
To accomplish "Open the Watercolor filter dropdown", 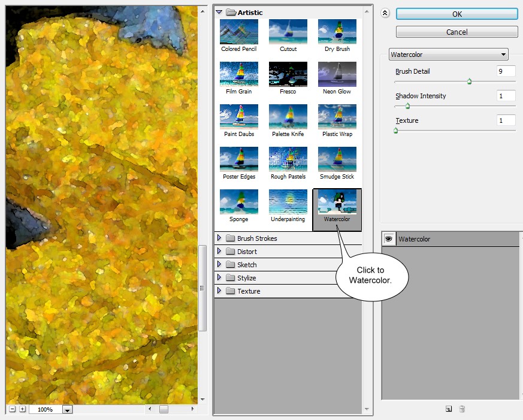I will coord(448,55).
